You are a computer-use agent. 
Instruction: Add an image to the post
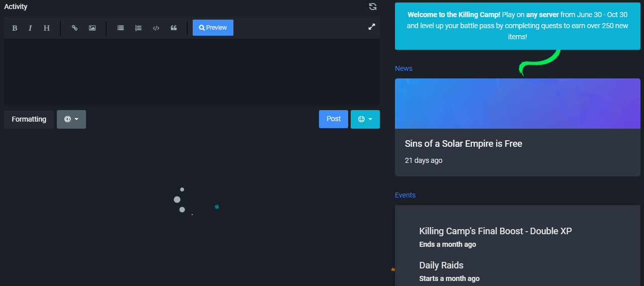click(x=92, y=28)
